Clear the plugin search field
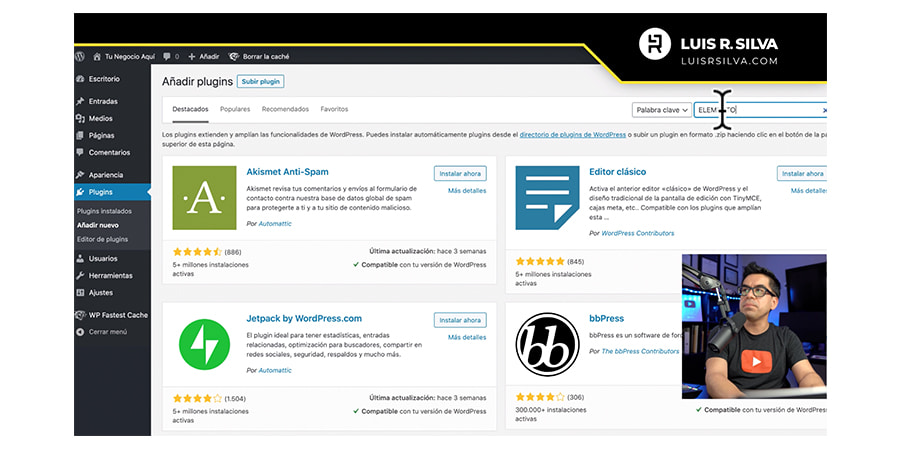900x450 pixels. pos(825,110)
